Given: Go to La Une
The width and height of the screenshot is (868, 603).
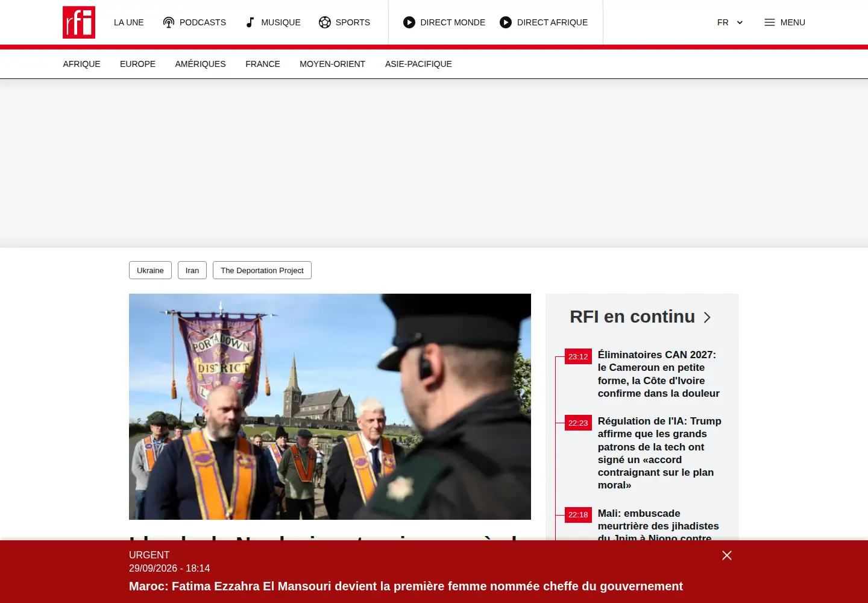Looking at the screenshot, I should 129,22.
